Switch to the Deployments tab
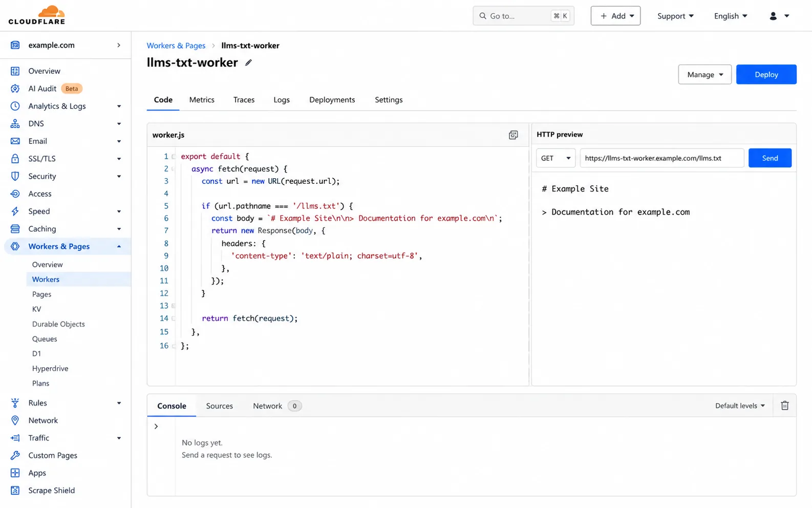The image size is (812, 508). tap(332, 100)
